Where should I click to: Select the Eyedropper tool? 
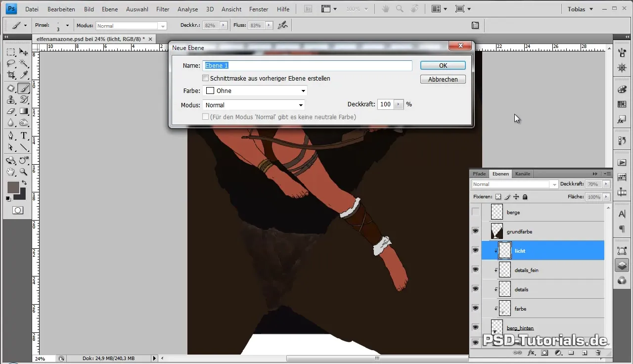[23, 75]
